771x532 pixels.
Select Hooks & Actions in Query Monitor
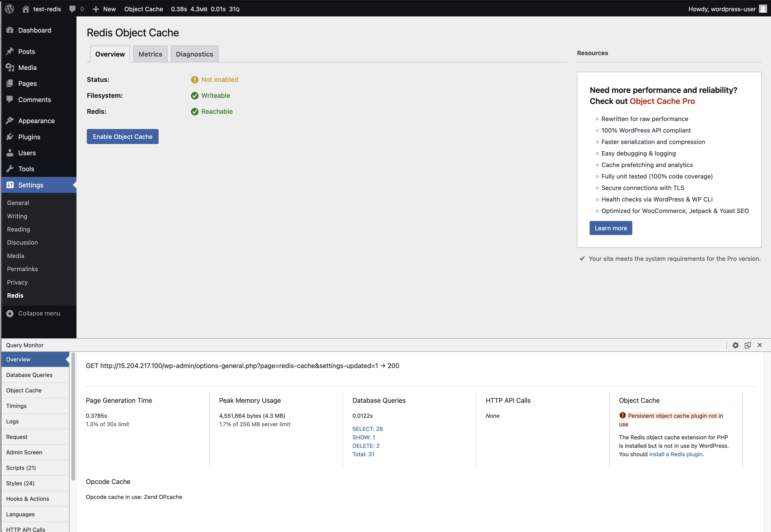click(x=35, y=499)
